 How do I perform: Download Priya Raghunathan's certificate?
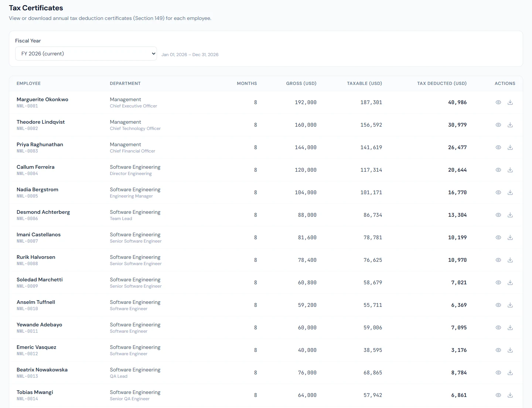click(x=510, y=147)
